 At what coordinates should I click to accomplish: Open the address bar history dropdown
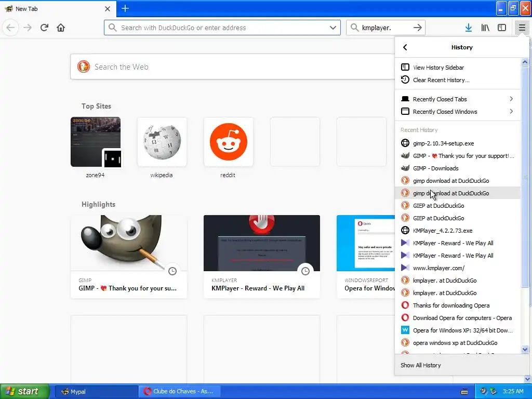coord(333,28)
